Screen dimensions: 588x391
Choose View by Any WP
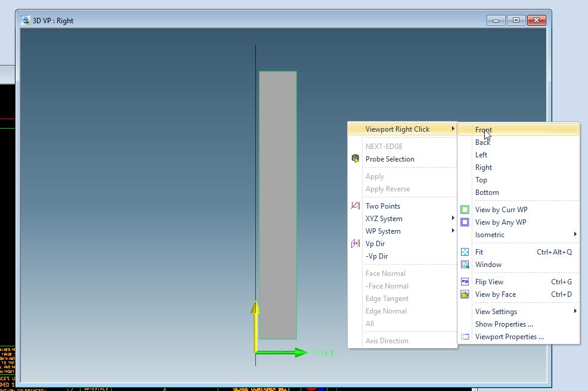[519, 222]
